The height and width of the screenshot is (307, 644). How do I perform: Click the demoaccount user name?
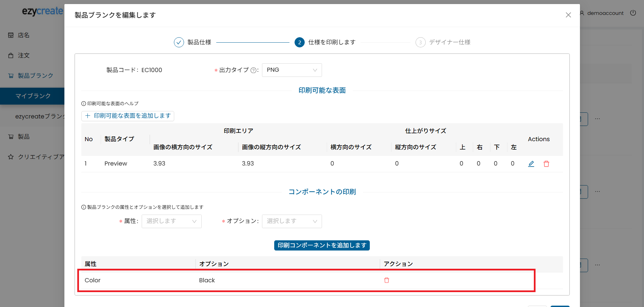pyautogui.click(x=605, y=13)
